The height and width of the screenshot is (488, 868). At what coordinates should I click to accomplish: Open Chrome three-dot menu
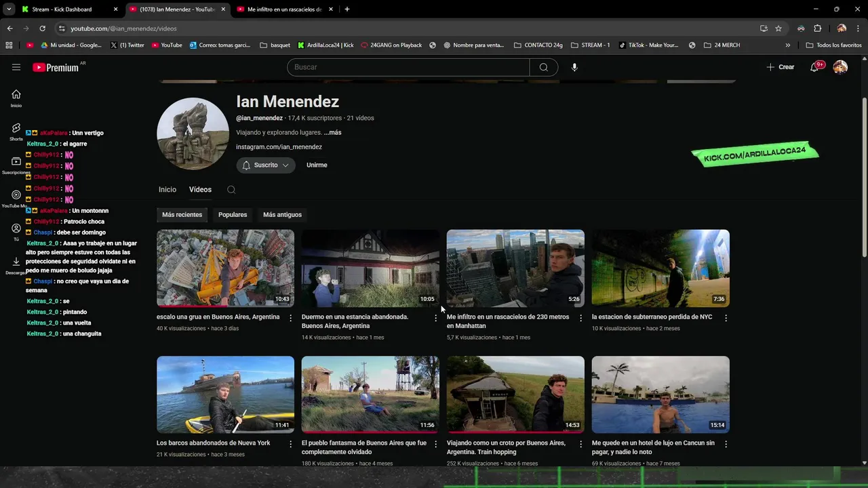[x=858, y=28]
